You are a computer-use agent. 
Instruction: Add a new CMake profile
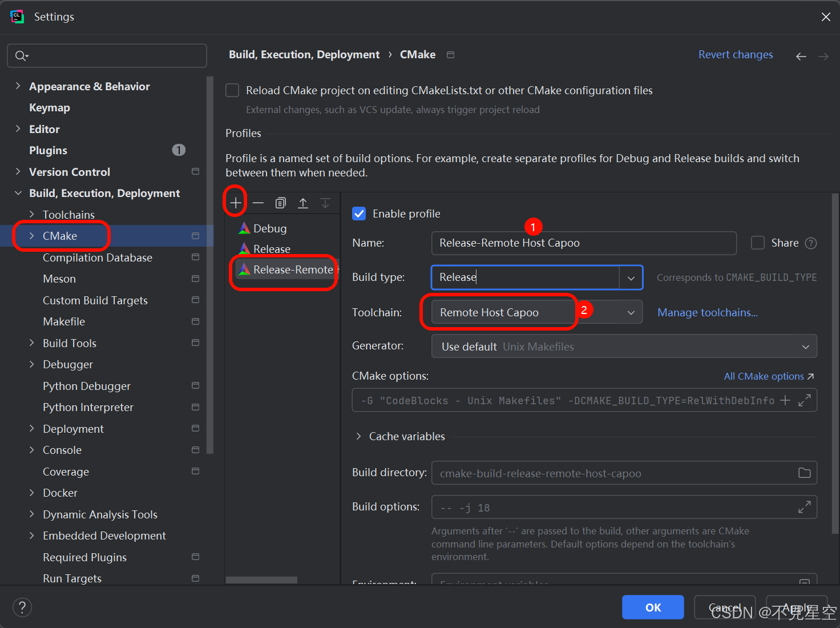tap(235, 203)
